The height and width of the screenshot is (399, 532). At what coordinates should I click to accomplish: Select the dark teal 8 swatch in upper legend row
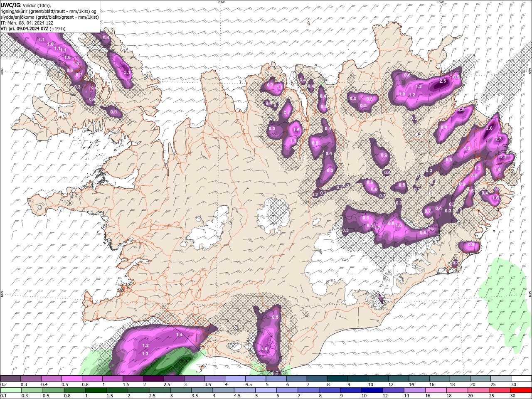[x=337, y=379]
